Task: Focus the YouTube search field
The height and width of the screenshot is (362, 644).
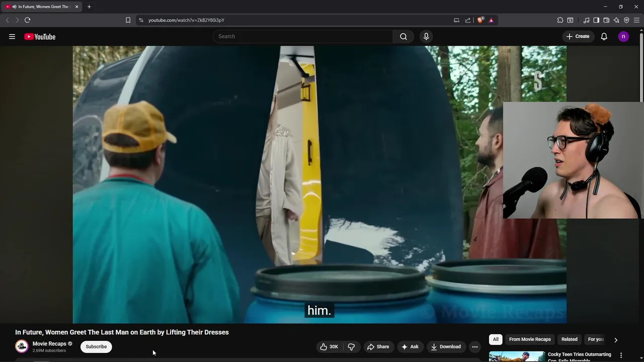Action: (303, 36)
